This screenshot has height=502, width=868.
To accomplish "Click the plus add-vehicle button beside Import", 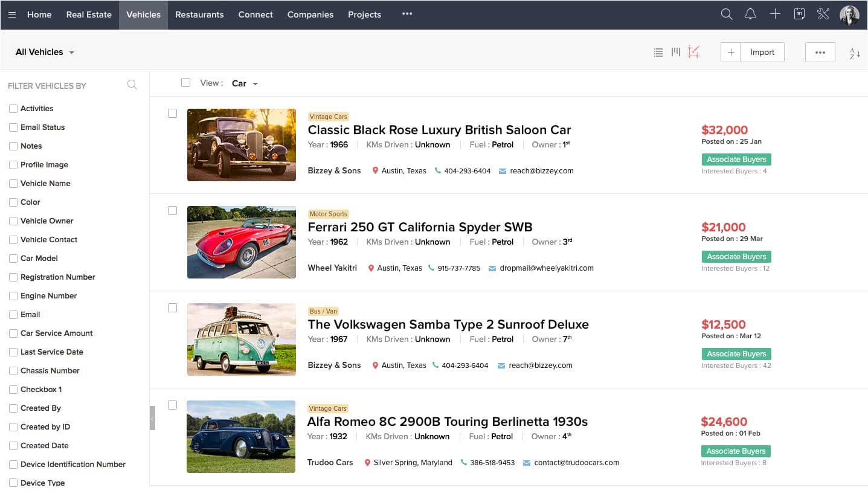I will tap(731, 52).
